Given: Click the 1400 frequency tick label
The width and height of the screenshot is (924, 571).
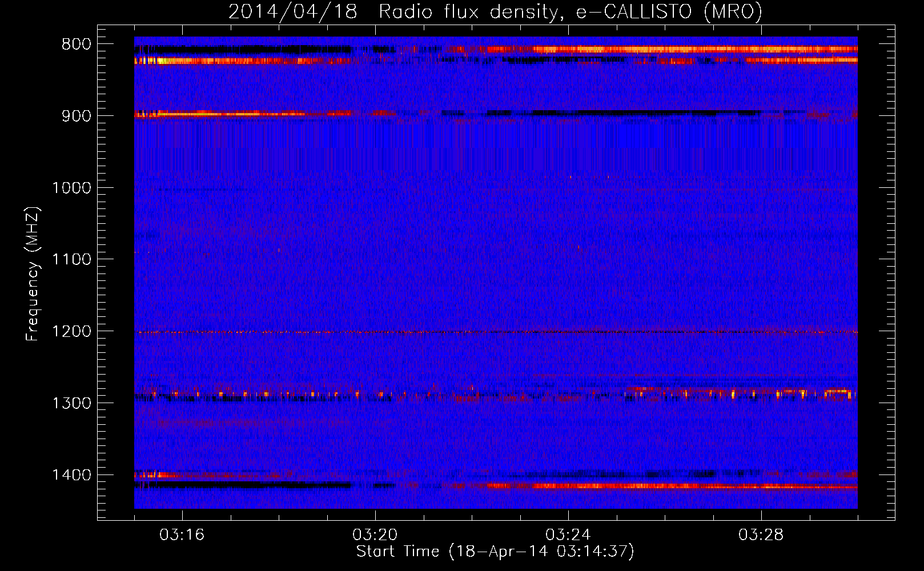Looking at the screenshot, I should coord(71,475).
